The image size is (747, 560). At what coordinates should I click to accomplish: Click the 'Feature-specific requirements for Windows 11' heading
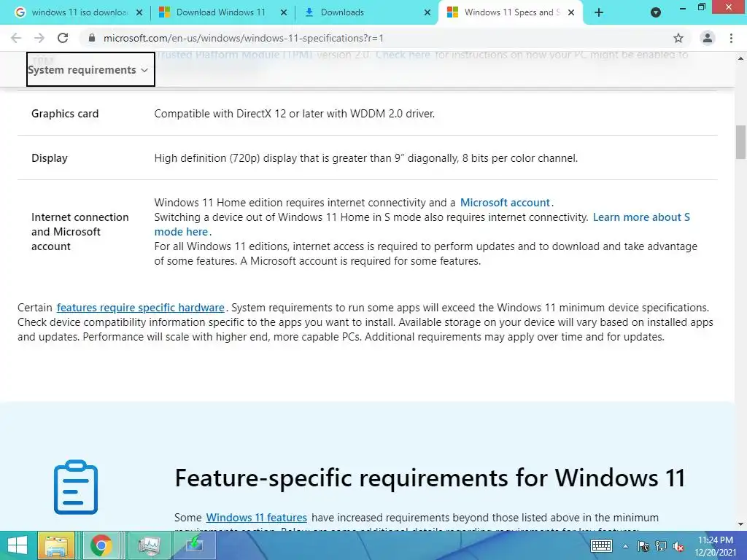click(x=430, y=478)
